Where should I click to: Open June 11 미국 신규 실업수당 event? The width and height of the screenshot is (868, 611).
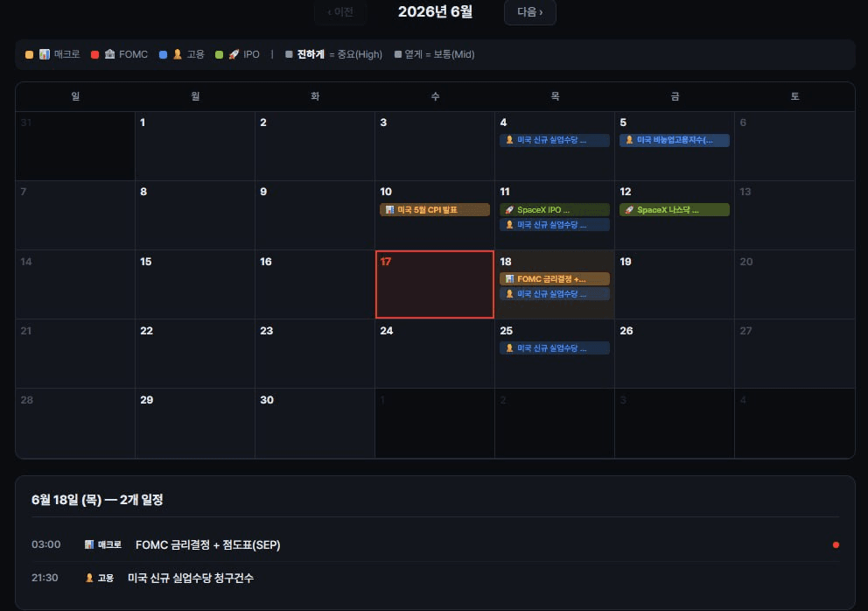(554, 225)
